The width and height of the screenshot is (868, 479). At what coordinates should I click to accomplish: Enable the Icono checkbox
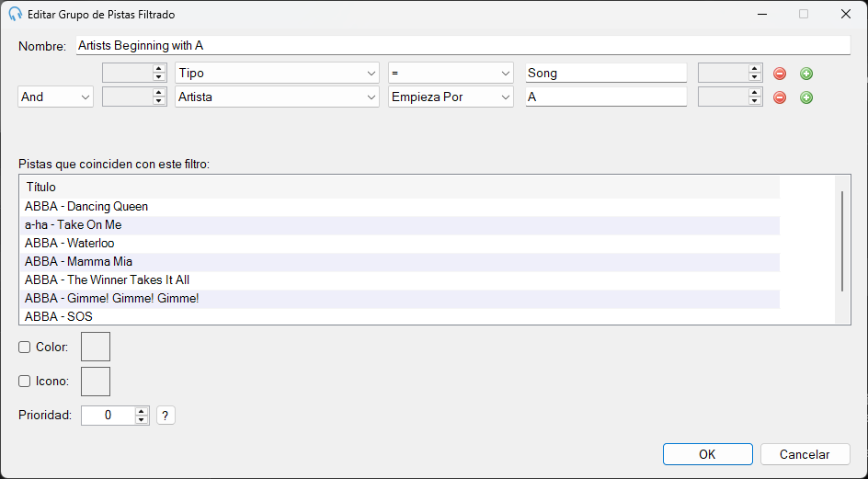pos(24,381)
